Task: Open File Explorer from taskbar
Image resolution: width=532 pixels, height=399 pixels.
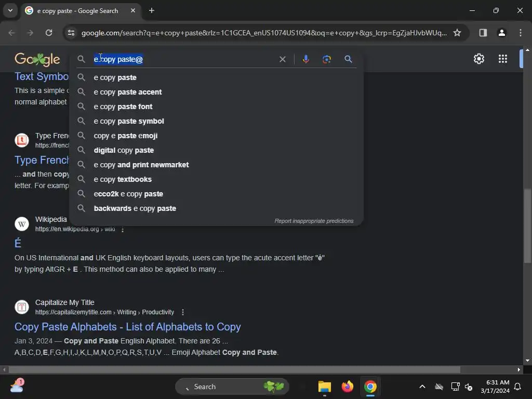Action: (x=324, y=387)
